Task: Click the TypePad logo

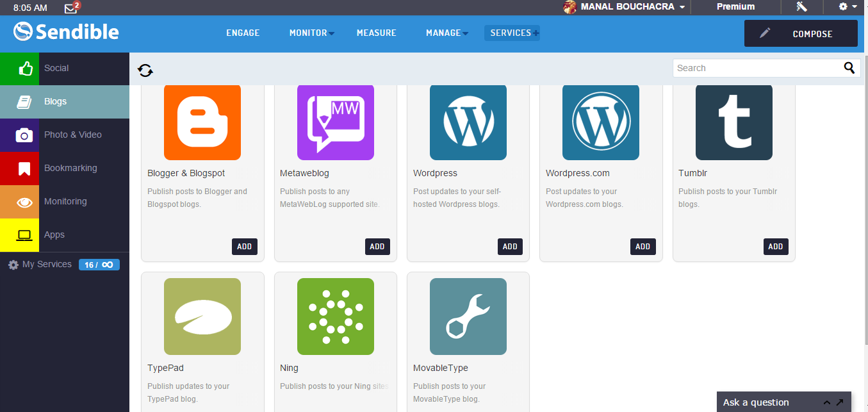Action: pos(202,317)
